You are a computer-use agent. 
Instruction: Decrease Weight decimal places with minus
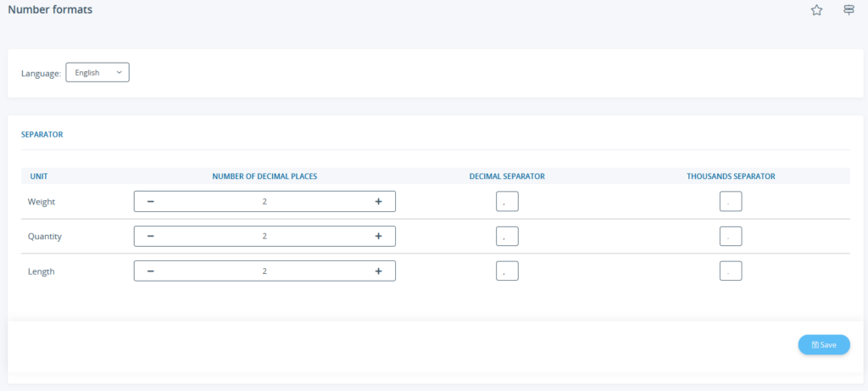[151, 202]
